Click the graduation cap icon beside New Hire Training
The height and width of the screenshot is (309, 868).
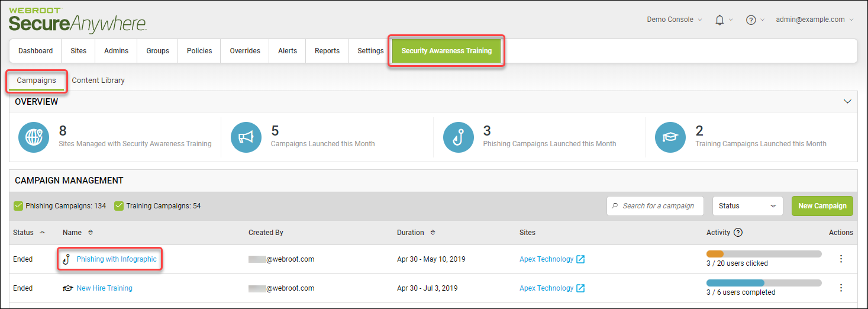pyautogui.click(x=67, y=288)
